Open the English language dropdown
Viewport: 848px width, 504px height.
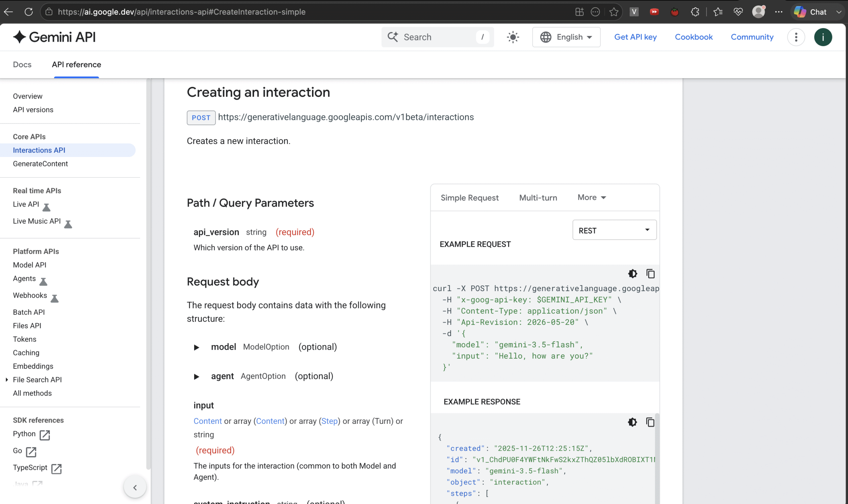point(566,37)
